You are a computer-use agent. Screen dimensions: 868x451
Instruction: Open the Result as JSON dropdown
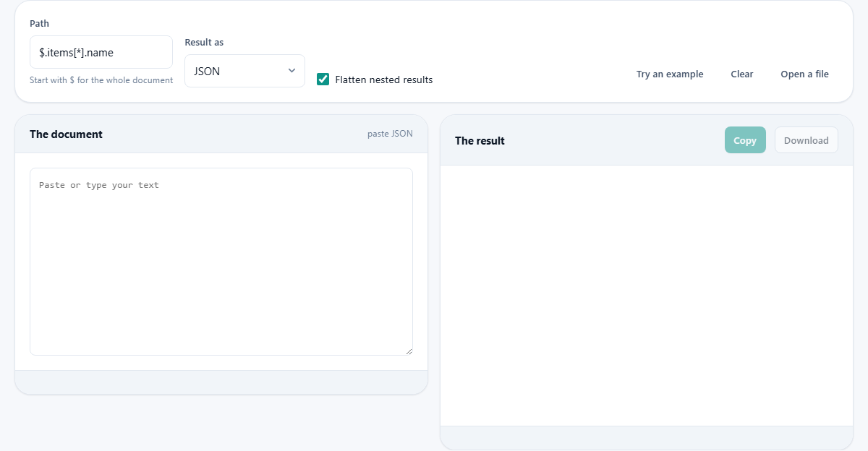pos(244,71)
